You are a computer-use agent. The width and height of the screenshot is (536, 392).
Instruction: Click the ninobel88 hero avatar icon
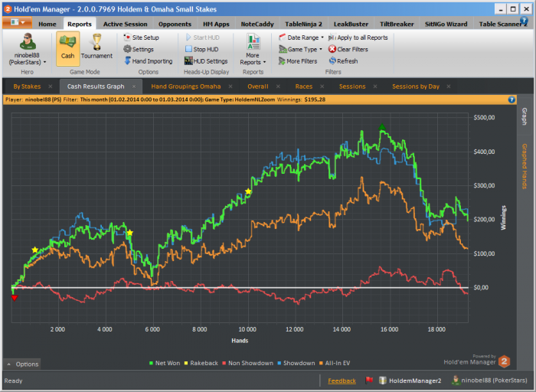tap(27, 41)
